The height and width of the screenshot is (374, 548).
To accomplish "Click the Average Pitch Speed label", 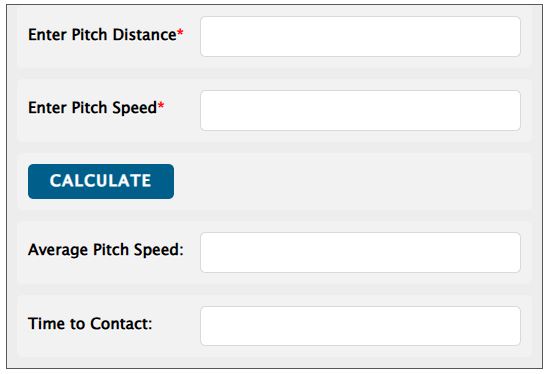I will point(106,250).
